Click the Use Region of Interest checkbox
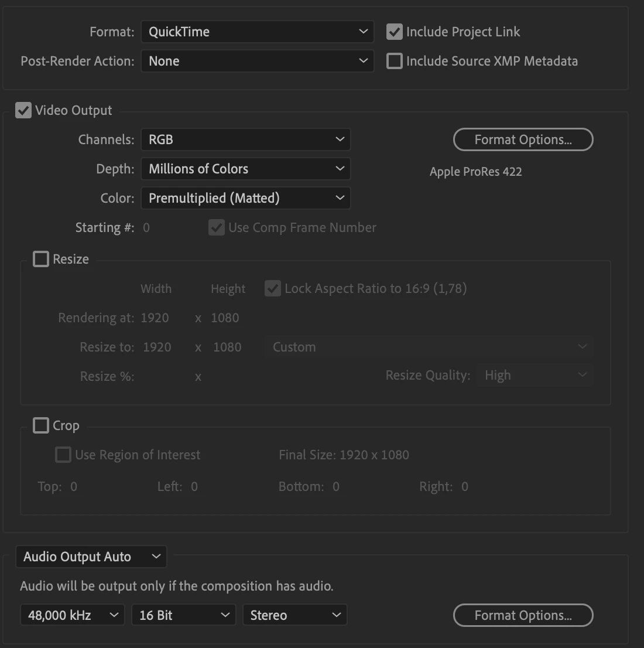Image resolution: width=644 pixels, height=648 pixels. point(63,455)
